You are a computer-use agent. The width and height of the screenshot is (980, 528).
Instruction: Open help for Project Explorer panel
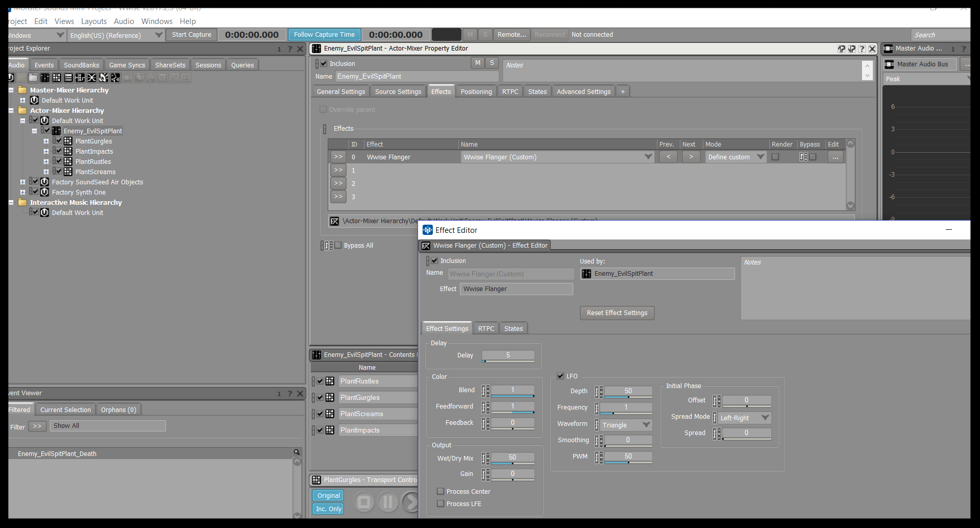click(x=290, y=49)
